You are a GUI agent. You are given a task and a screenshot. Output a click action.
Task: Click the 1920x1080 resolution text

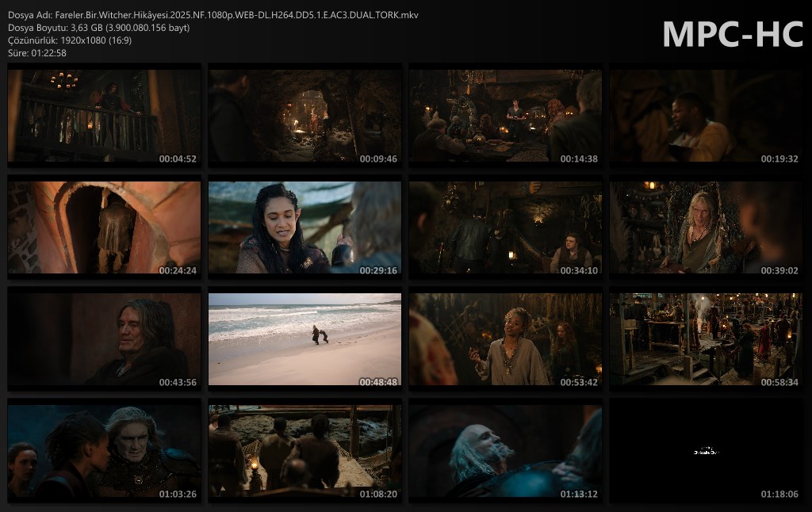70,40
